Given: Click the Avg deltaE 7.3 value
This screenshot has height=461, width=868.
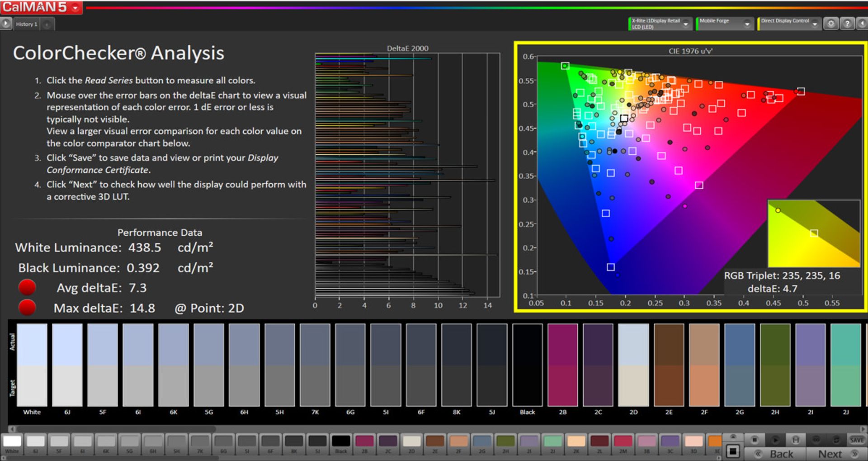Looking at the screenshot, I should tap(137, 288).
